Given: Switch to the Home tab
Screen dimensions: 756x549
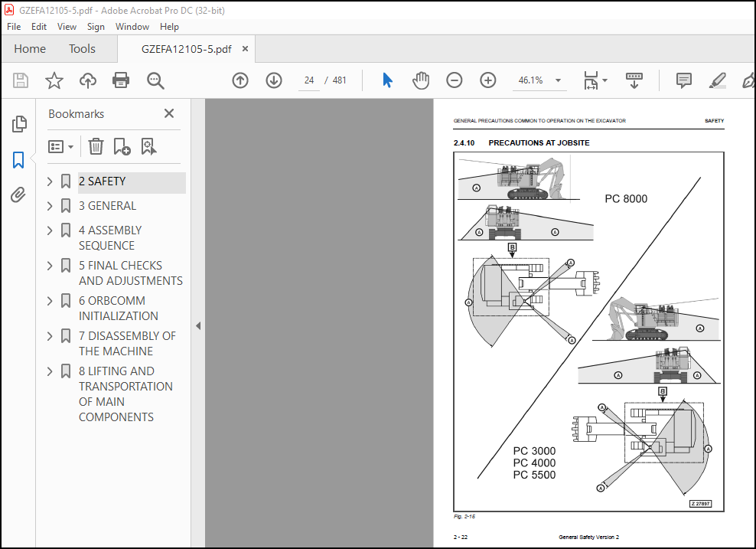Looking at the screenshot, I should 30,49.
